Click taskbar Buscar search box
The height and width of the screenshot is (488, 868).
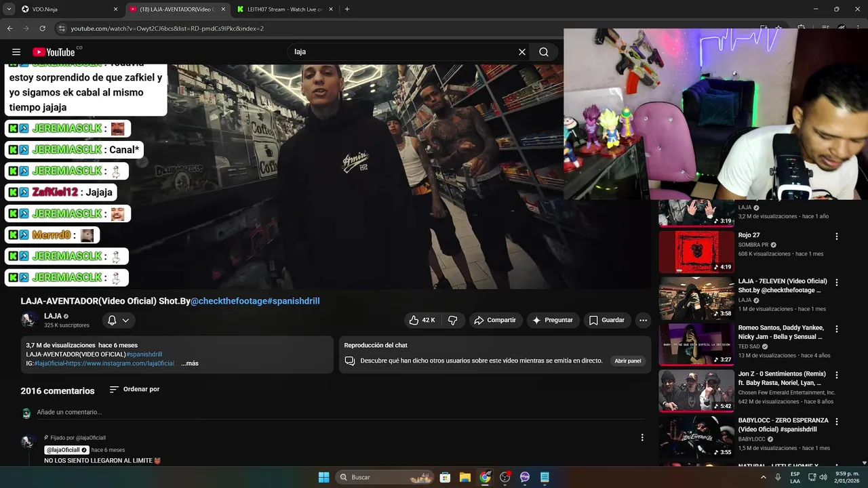pos(384,477)
